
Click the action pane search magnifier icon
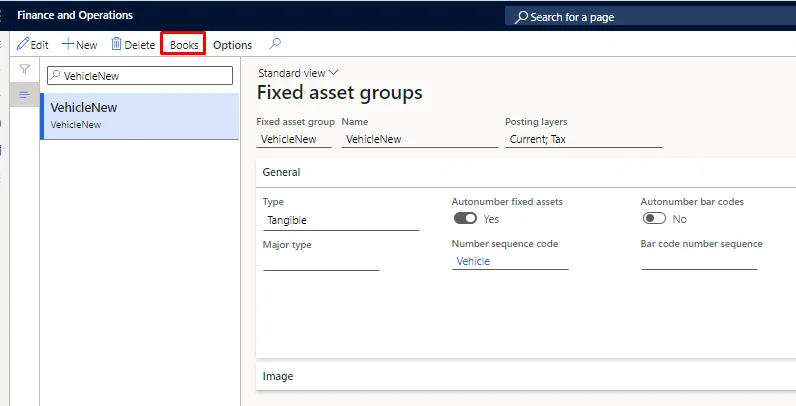click(x=275, y=44)
